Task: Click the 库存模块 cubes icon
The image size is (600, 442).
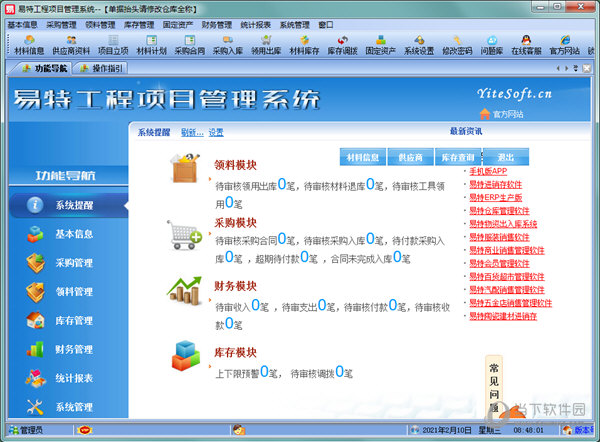Action: 186,356
